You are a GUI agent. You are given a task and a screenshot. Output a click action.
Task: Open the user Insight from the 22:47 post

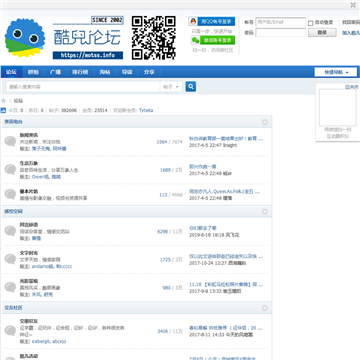pyautogui.click(x=230, y=145)
